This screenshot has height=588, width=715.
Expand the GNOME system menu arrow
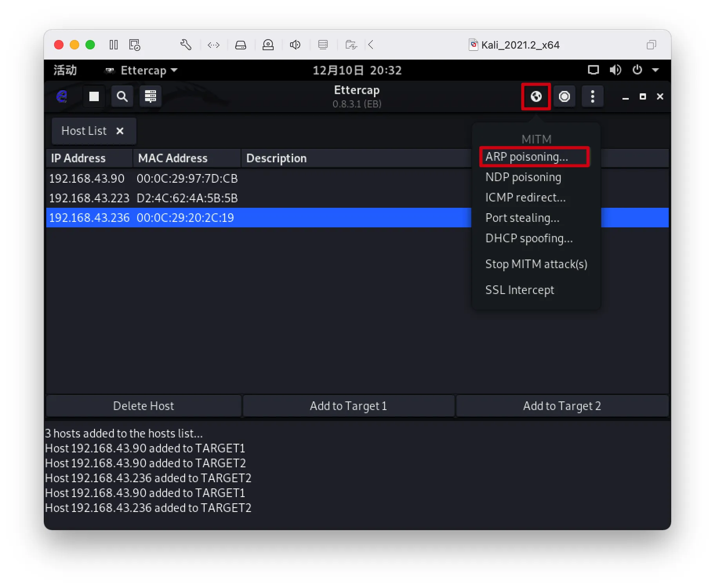coord(655,70)
